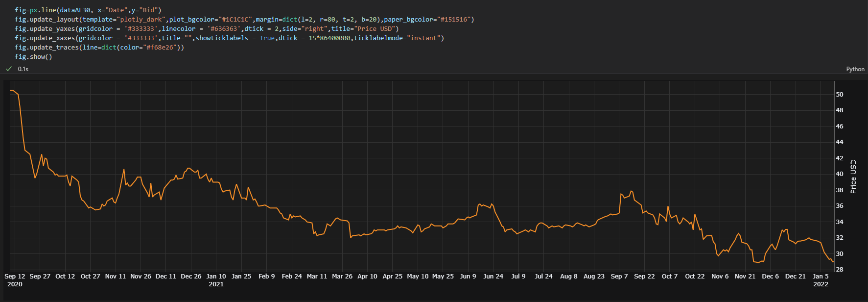This screenshot has height=302, width=868.
Task: Click the Sep 22 x-axis label
Action: (644, 277)
